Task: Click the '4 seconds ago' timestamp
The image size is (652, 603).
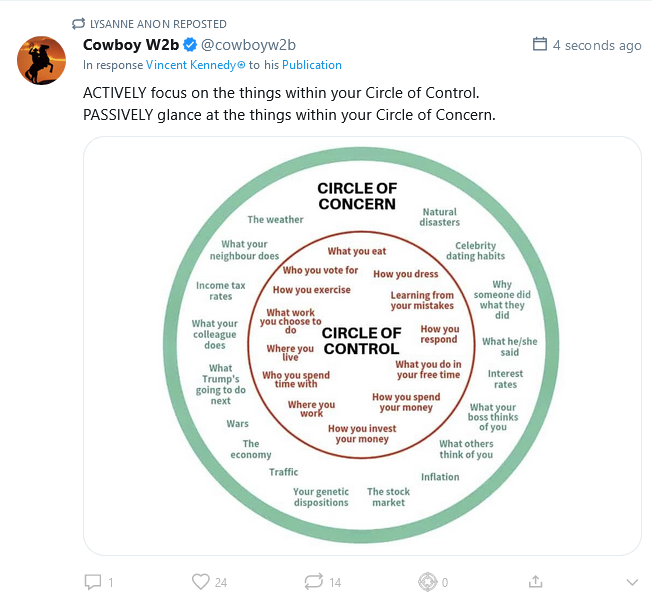Action: [597, 45]
